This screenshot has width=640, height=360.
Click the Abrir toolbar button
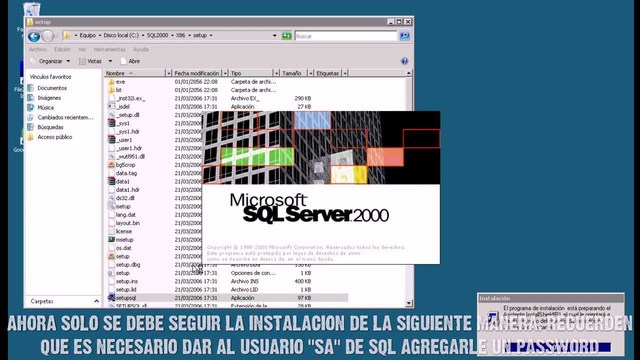[x=130, y=61]
